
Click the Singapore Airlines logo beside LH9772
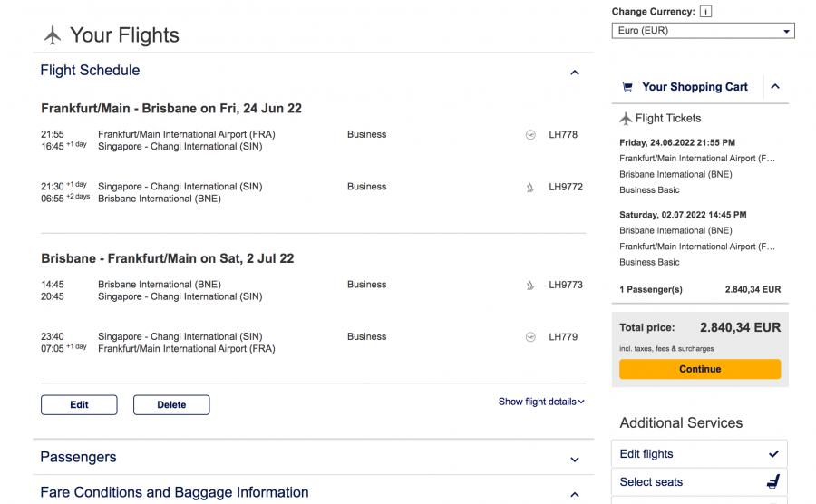coord(530,188)
